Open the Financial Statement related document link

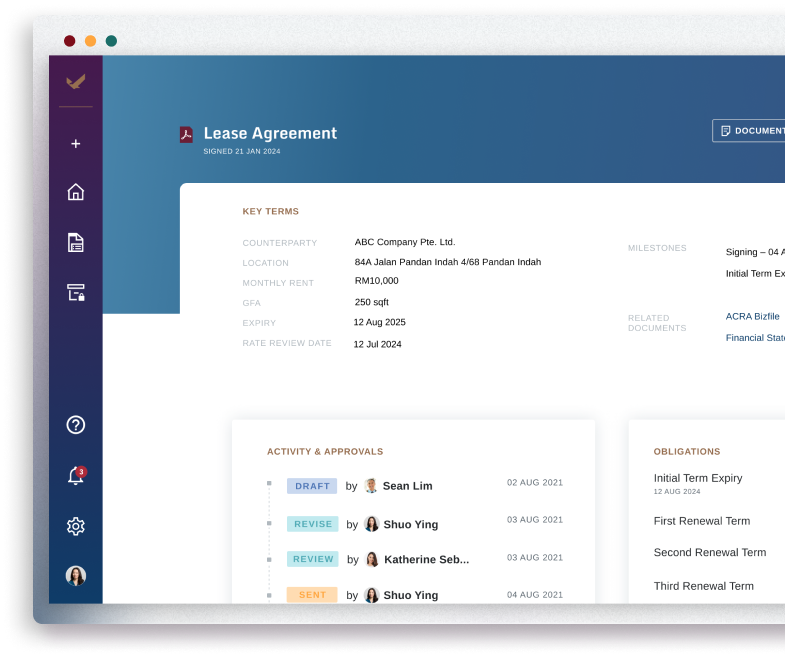(x=755, y=338)
